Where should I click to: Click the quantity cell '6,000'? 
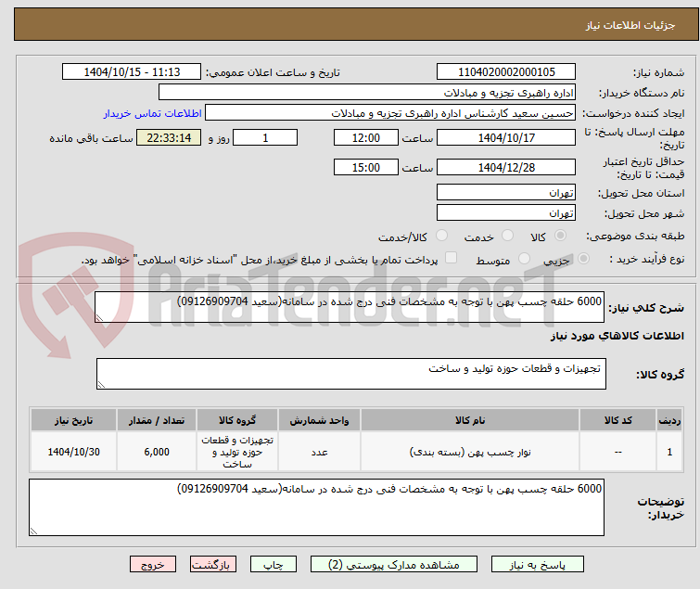click(x=157, y=452)
